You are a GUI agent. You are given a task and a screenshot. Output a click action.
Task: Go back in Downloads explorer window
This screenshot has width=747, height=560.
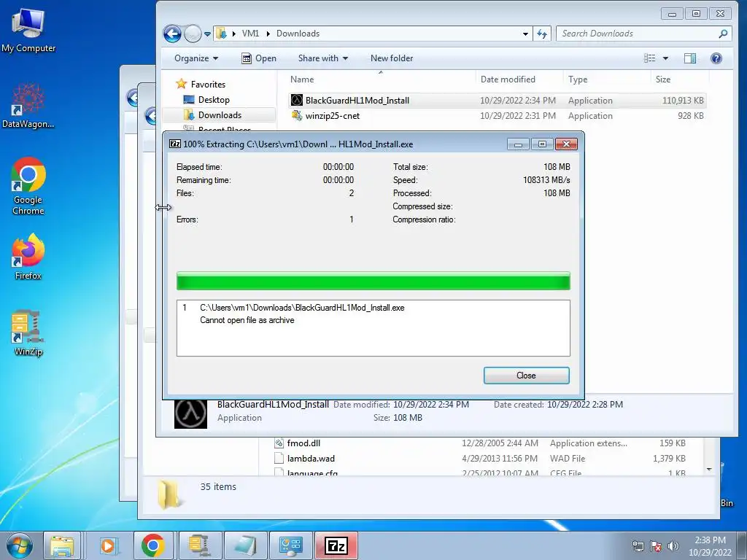click(x=172, y=34)
